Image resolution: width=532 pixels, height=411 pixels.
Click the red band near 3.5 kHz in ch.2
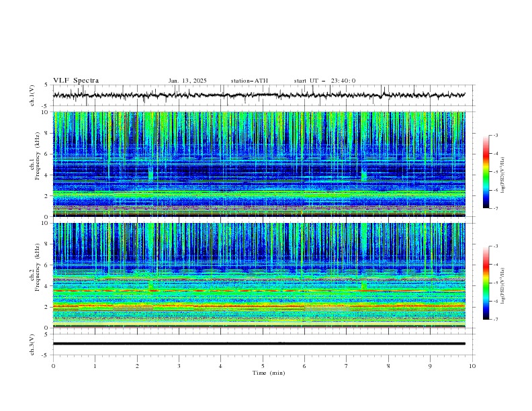click(259, 291)
